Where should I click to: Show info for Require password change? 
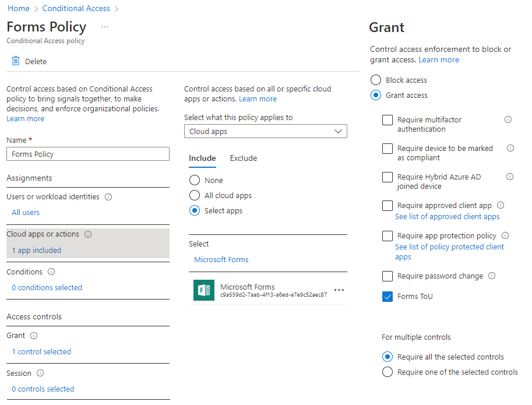pyautogui.click(x=492, y=276)
